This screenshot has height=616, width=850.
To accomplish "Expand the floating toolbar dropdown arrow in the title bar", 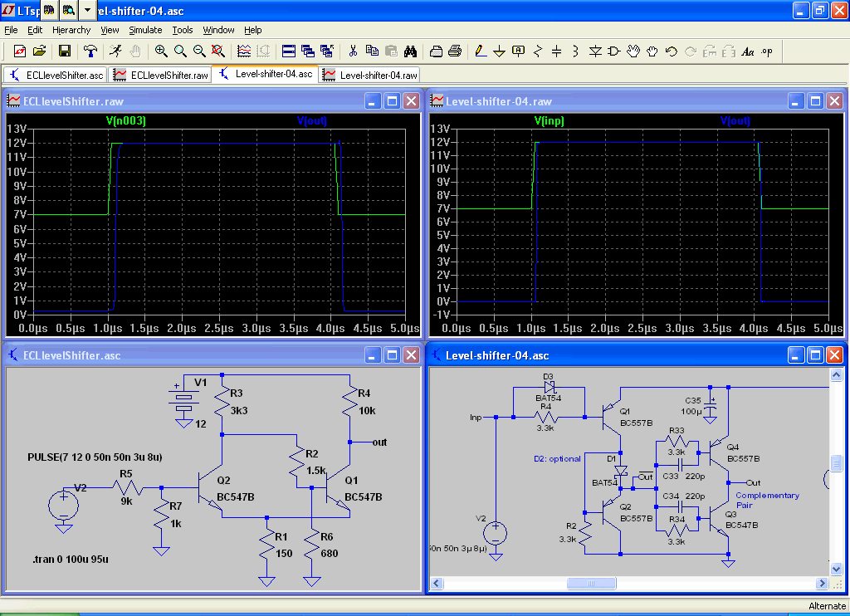I will click(88, 10).
